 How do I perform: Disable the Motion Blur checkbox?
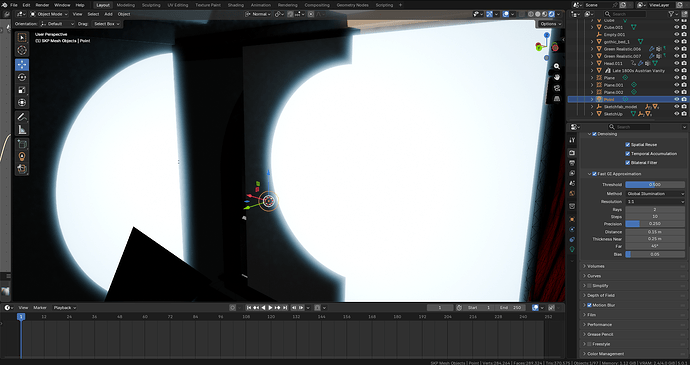[x=590, y=305]
